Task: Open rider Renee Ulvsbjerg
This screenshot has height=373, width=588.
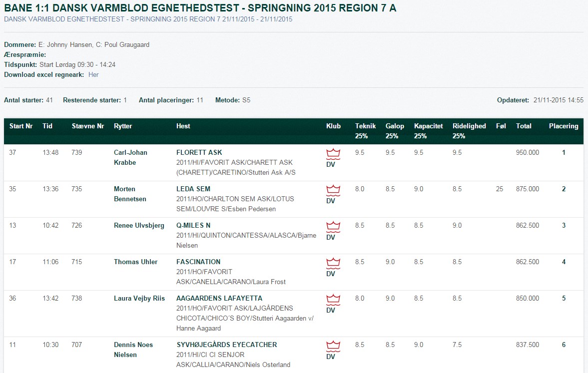Action: point(139,225)
